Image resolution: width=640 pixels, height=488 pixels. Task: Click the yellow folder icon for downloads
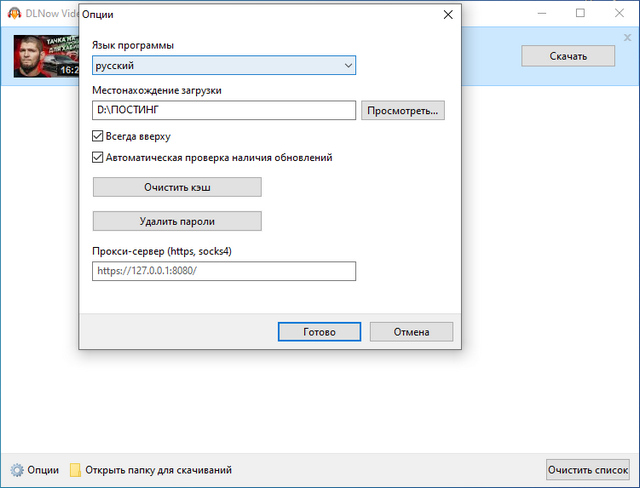[75, 469]
